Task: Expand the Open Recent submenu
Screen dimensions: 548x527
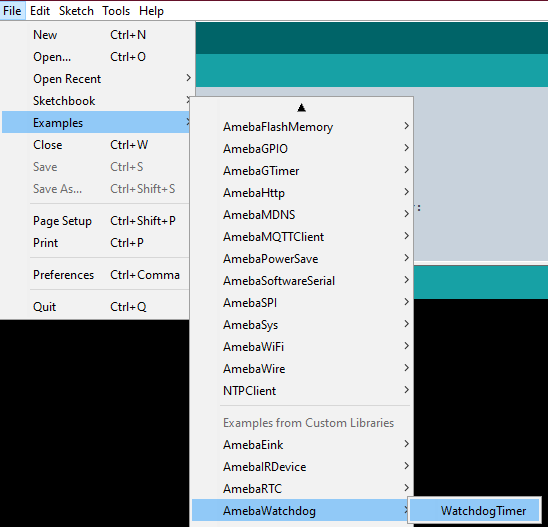Action: click(96, 79)
